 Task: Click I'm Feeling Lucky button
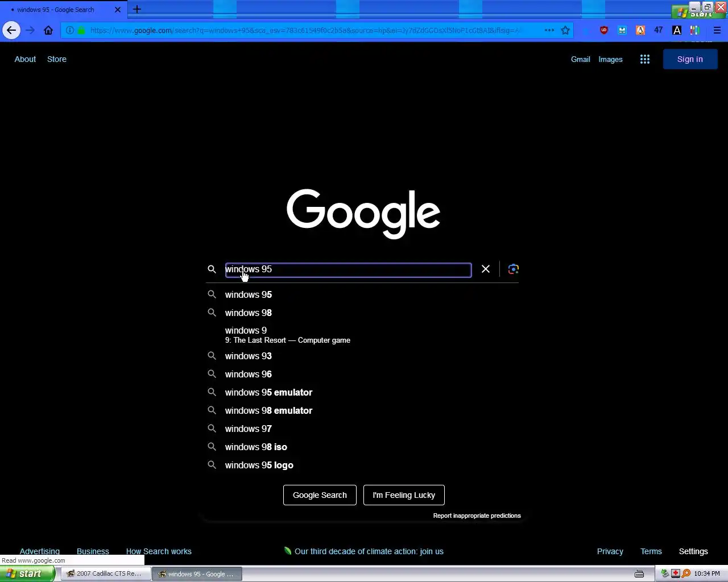404,495
